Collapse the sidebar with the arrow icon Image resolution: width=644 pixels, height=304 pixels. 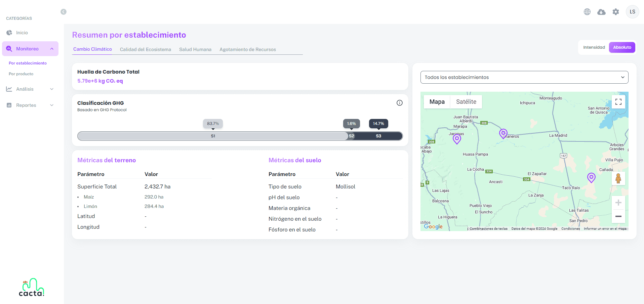tap(64, 12)
